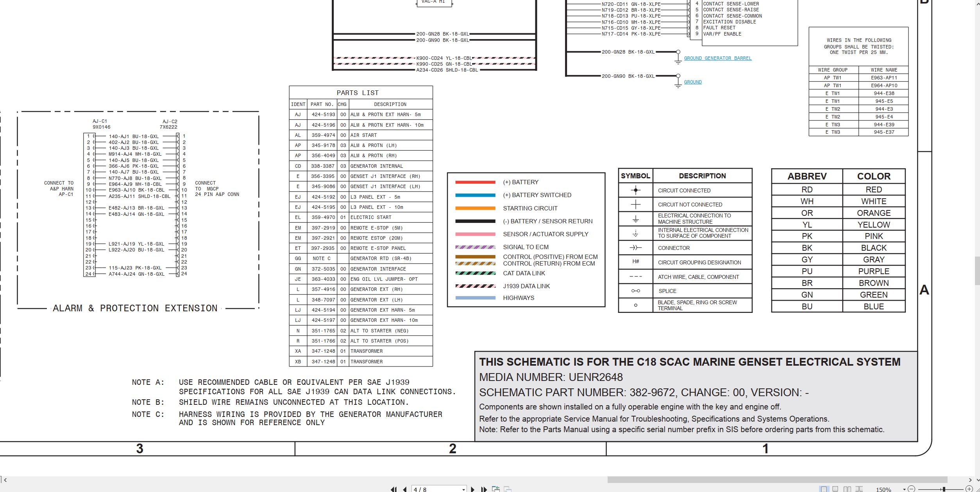Click the 944-E38 wire name

[x=883, y=93]
